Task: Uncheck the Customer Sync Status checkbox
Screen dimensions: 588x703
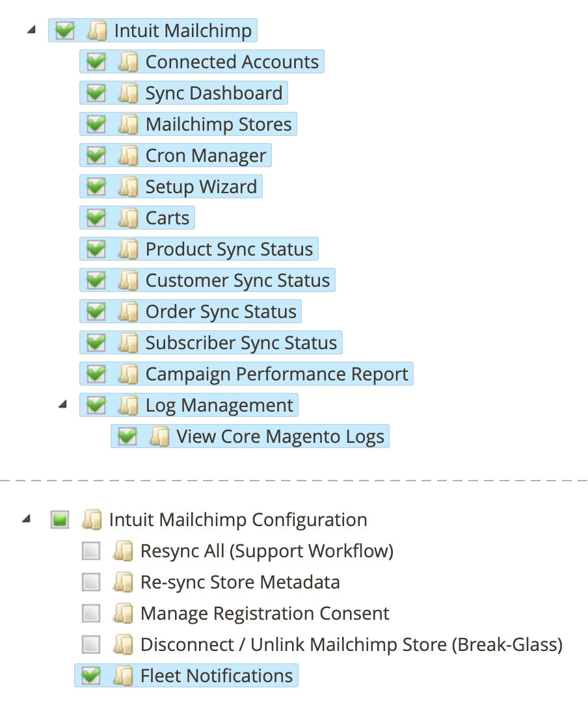Action: [96, 280]
